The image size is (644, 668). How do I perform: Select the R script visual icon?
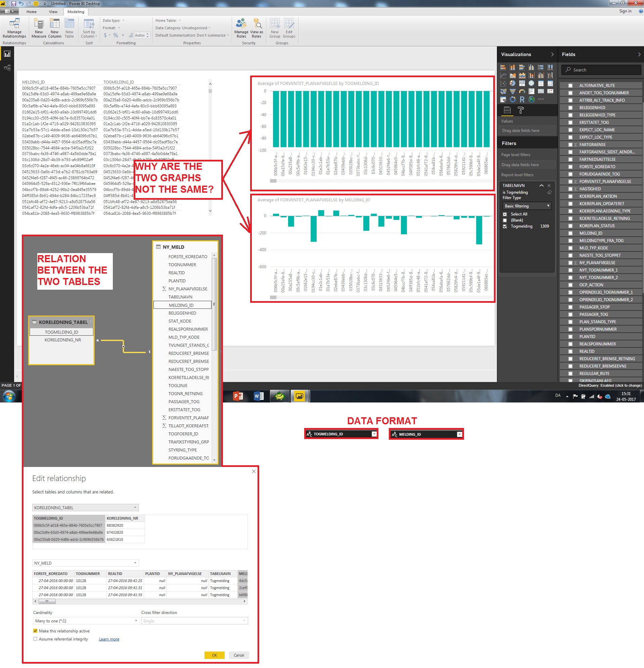click(522, 99)
